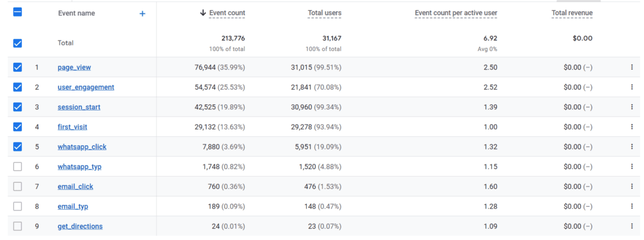Open the get_directions event link

[80, 226]
